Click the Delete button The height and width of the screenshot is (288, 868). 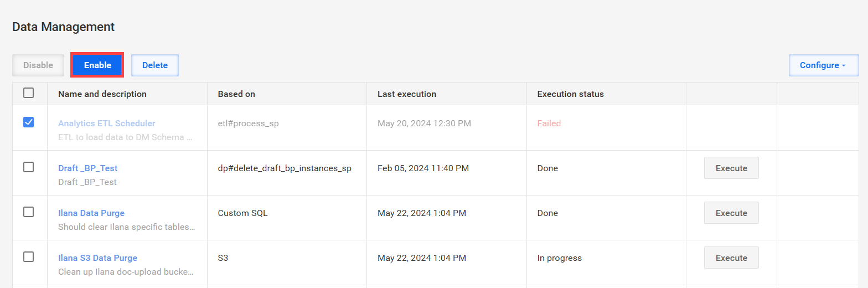[x=155, y=65]
